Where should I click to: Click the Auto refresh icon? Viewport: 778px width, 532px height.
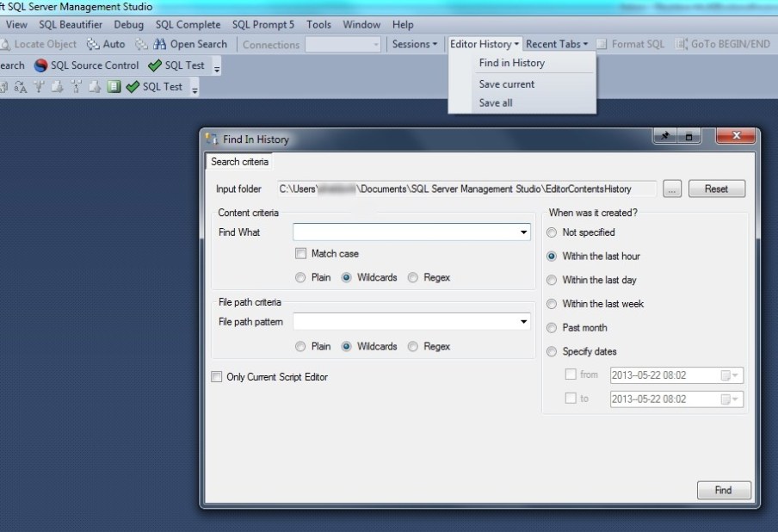click(93, 44)
